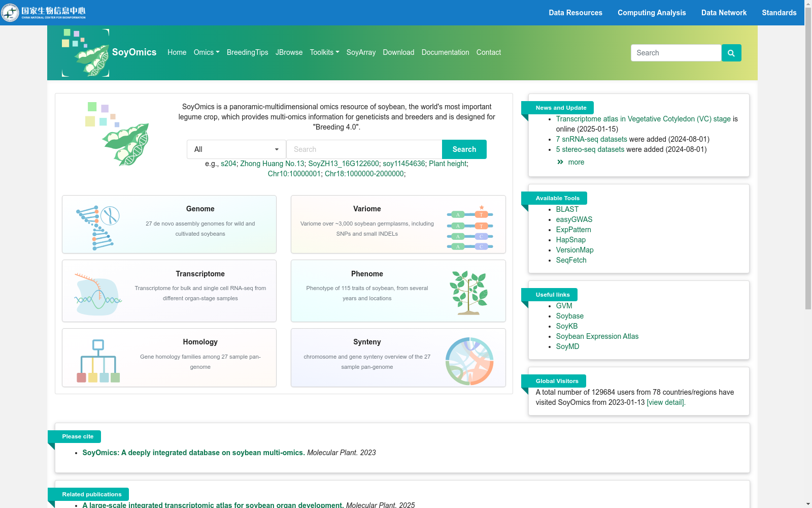The image size is (812, 508).
Task: Open the VersionMap tool link
Action: [x=575, y=250]
